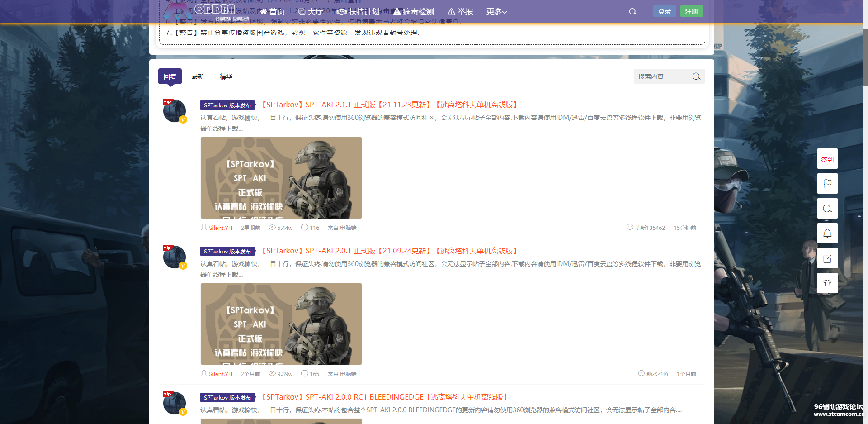Click the green 注册 register button

692,11
